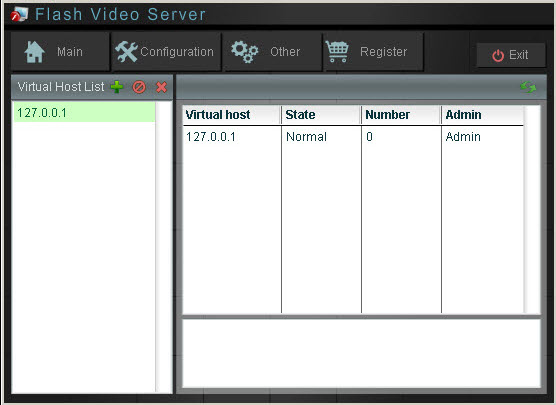Image resolution: width=556 pixels, height=405 pixels.
Task: Click the Admin column header
Action: (x=483, y=115)
